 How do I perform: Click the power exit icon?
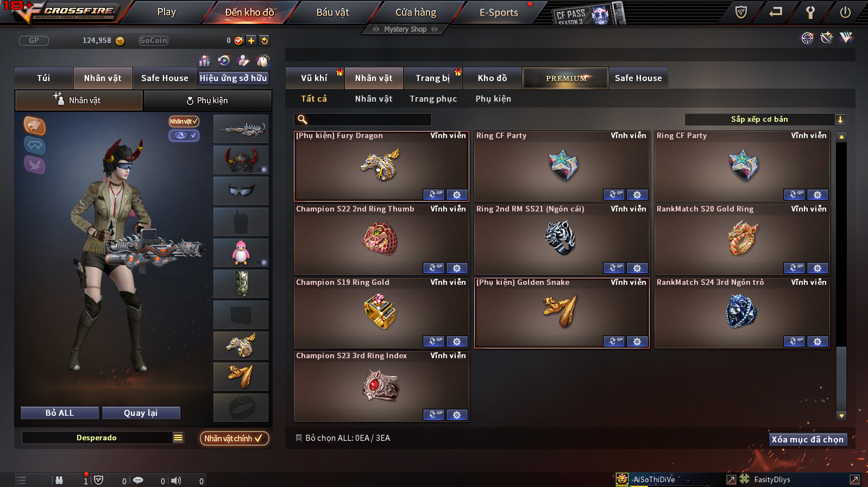[x=845, y=12]
